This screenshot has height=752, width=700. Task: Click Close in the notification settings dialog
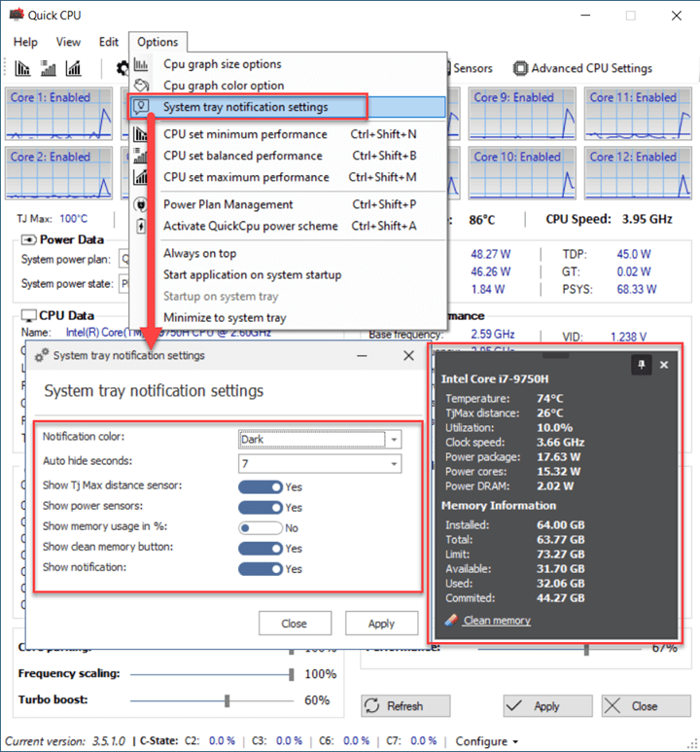click(x=295, y=624)
